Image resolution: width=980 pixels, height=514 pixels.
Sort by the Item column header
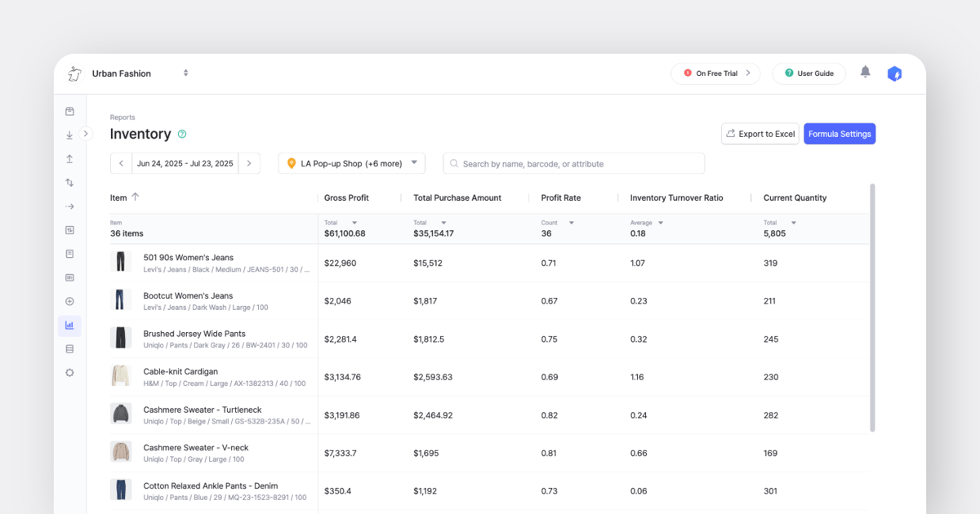[x=125, y=197]
